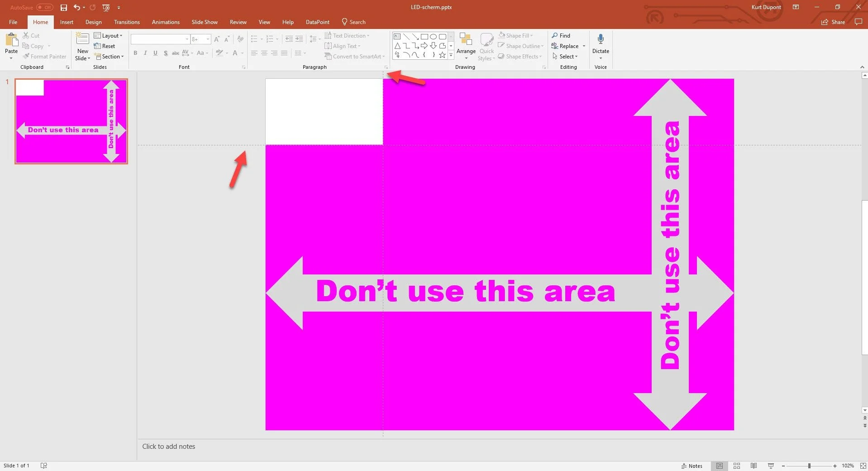Screen dimensions: 868x471
Task: Click the Share button
Action: 833,22
